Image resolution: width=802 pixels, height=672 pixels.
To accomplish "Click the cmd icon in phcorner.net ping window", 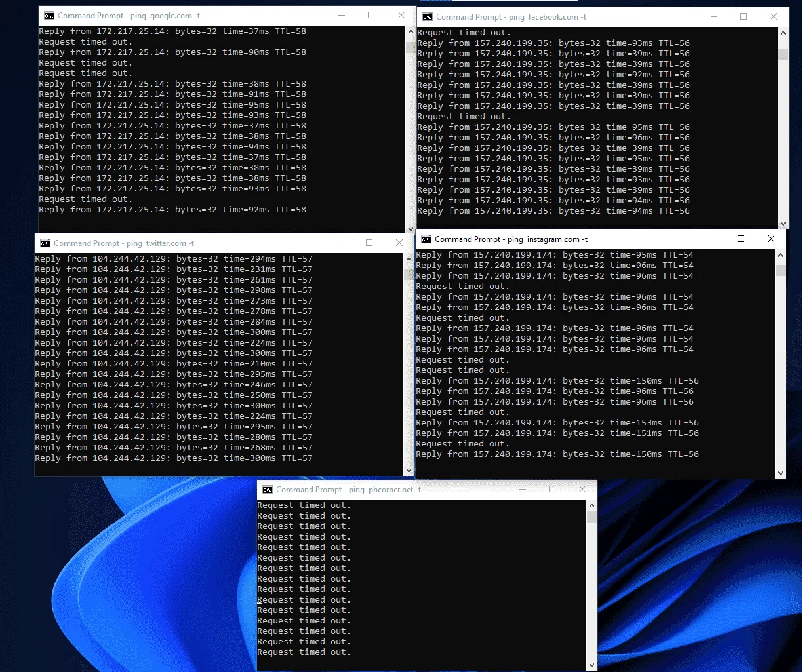I will coord(267,490).
